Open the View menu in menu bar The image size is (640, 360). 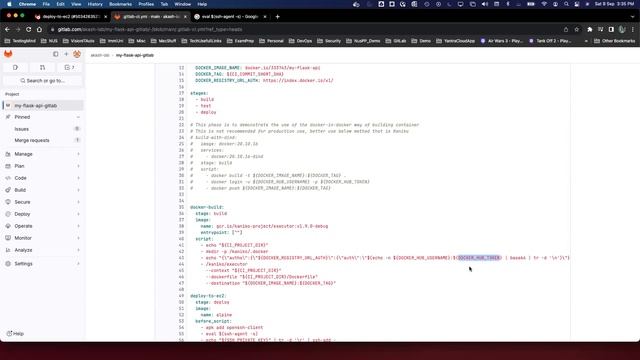[x=76, y=4]
